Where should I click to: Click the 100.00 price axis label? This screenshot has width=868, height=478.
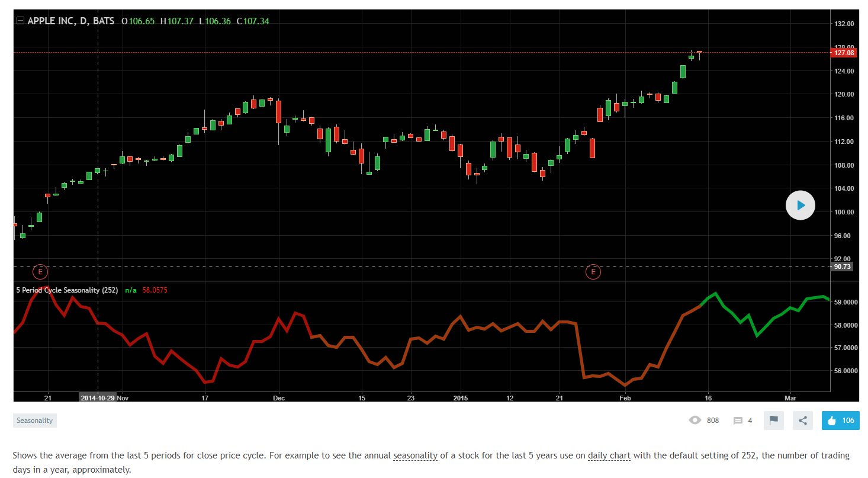point(844,212)
